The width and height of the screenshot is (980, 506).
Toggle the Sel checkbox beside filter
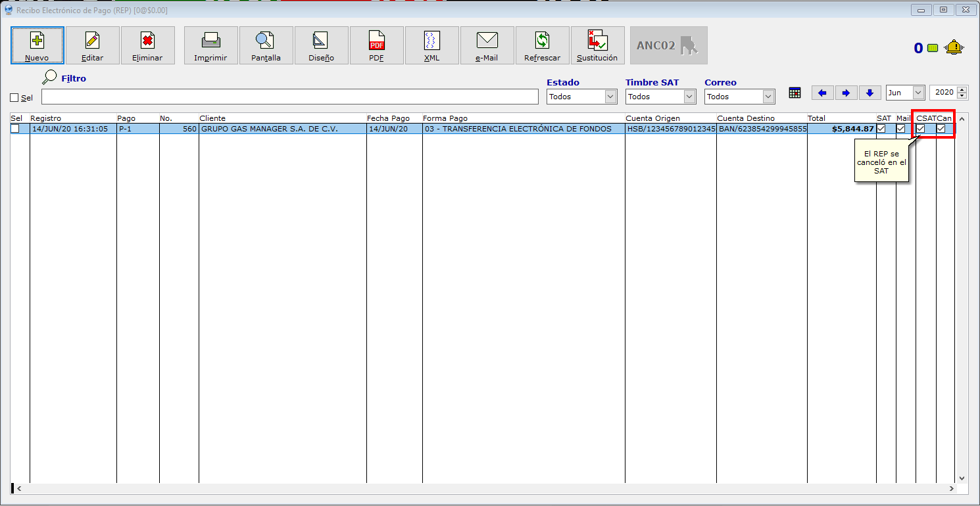[x=14, y=98]
